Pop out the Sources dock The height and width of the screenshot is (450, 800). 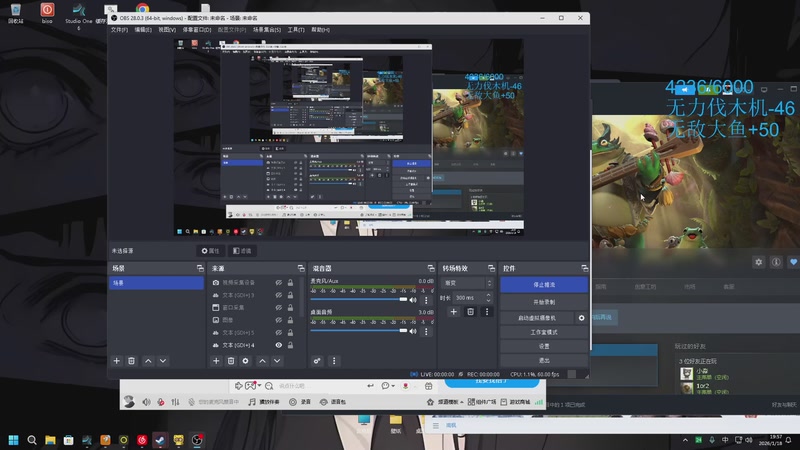click(x=301, y=268)
